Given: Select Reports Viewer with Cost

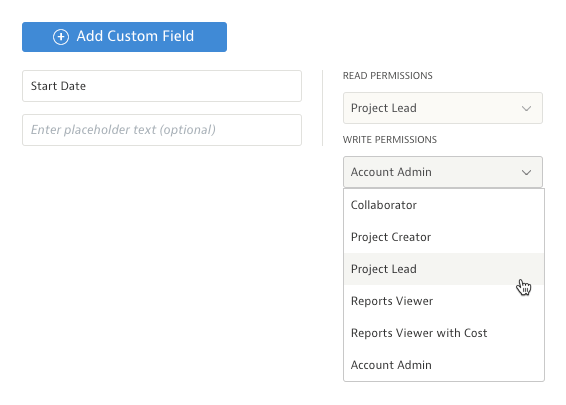Looking at the screenshot, I should click(444, 333).
